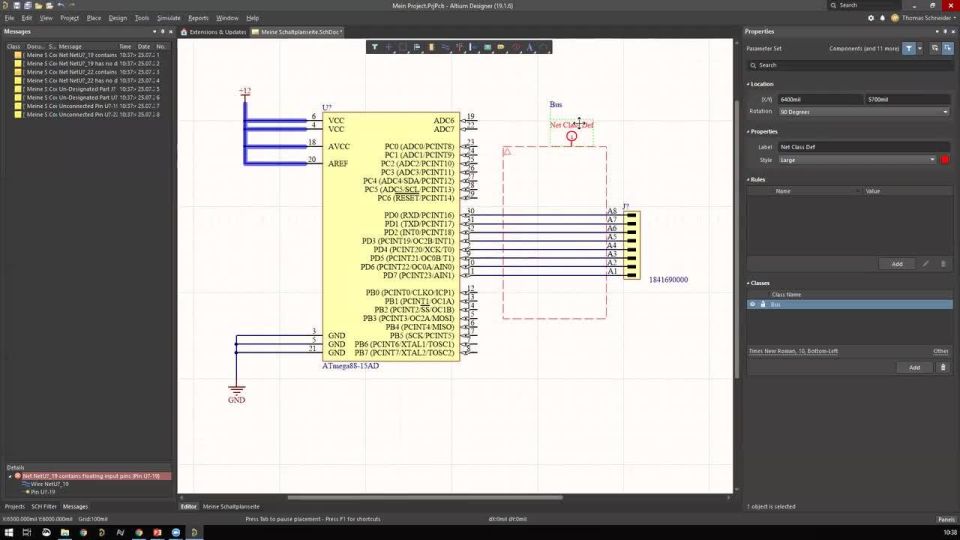Click the add/move crosshair tool in the active bar

(389, 47)
